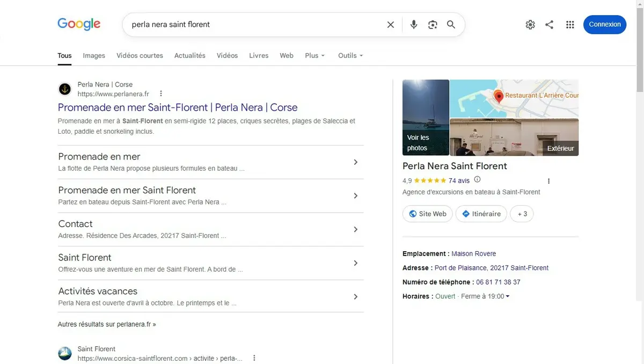
Task: Open the info icon next to 74 avis
Action: (478, 180)
